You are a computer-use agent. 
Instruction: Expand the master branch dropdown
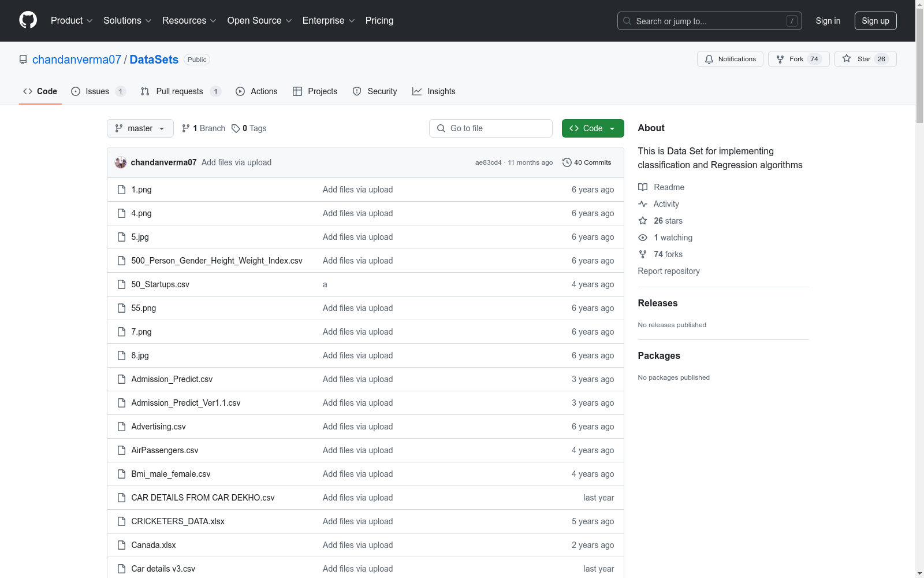[140, 128]
